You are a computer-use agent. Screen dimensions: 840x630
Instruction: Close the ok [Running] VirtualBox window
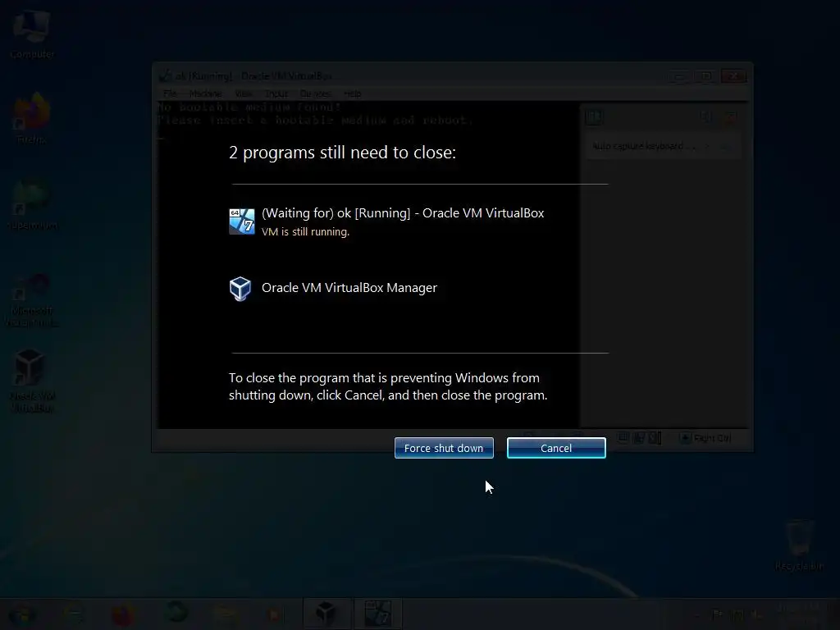coord(733,76)
